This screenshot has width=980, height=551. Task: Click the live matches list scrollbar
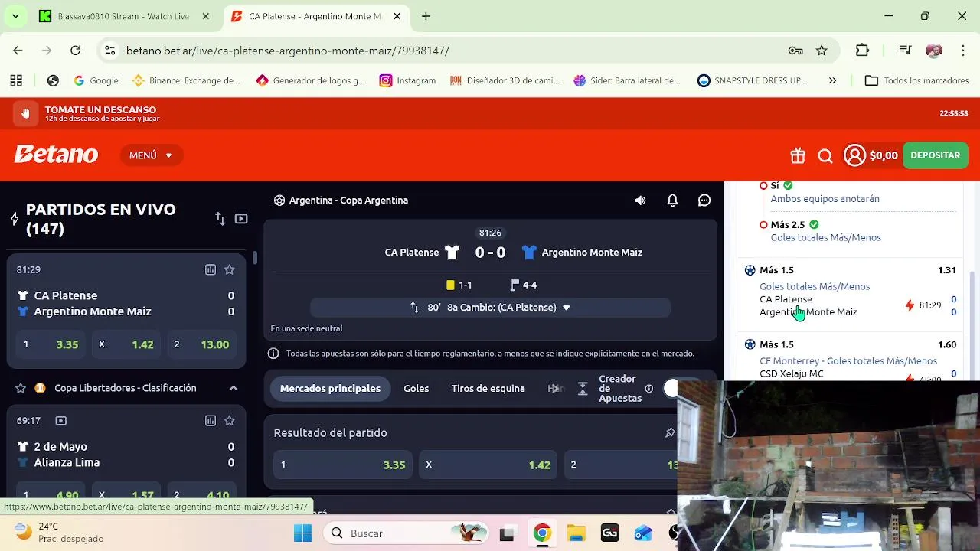point(255,258)
